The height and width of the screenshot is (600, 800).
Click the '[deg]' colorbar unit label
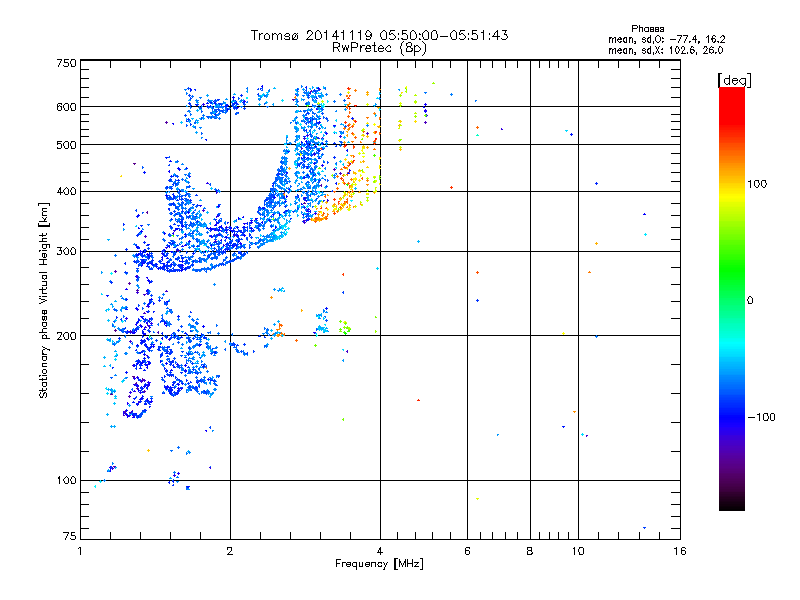coord(734,80)
